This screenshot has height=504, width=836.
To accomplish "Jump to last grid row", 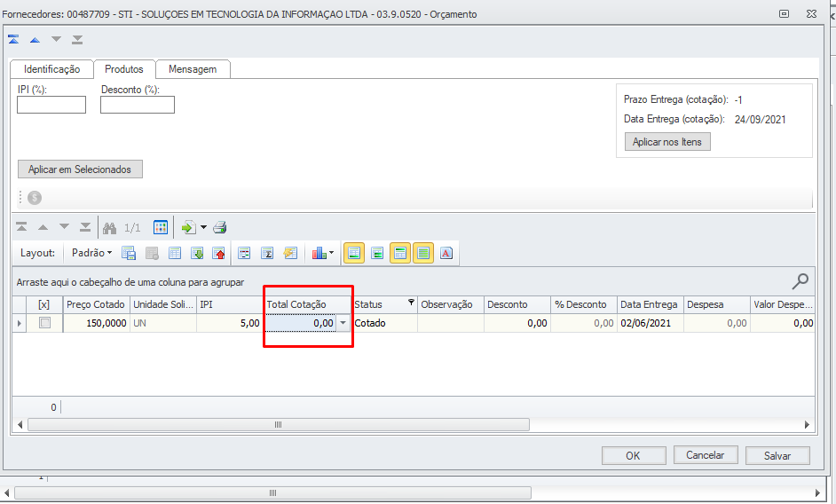I will [85, 227].
